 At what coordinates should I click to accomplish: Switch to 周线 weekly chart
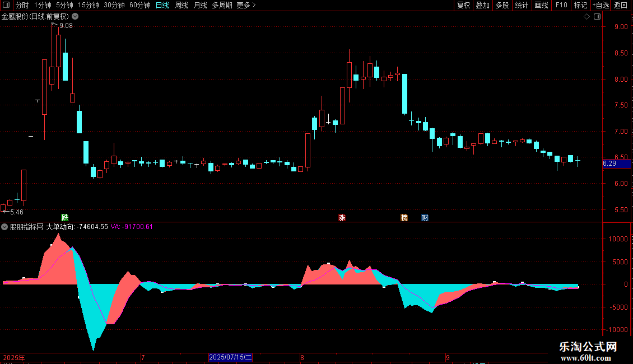pos(181,5)
